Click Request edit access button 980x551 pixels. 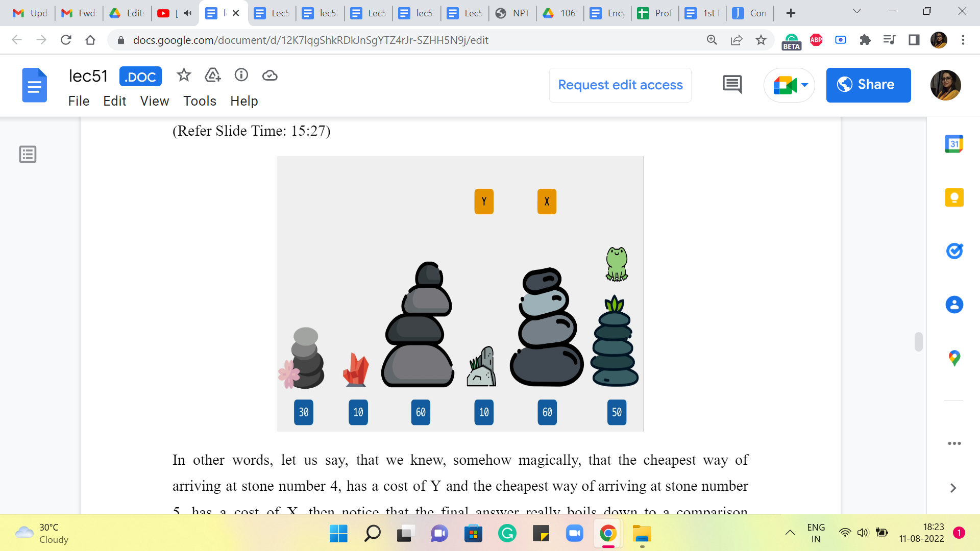pos(620,85)
